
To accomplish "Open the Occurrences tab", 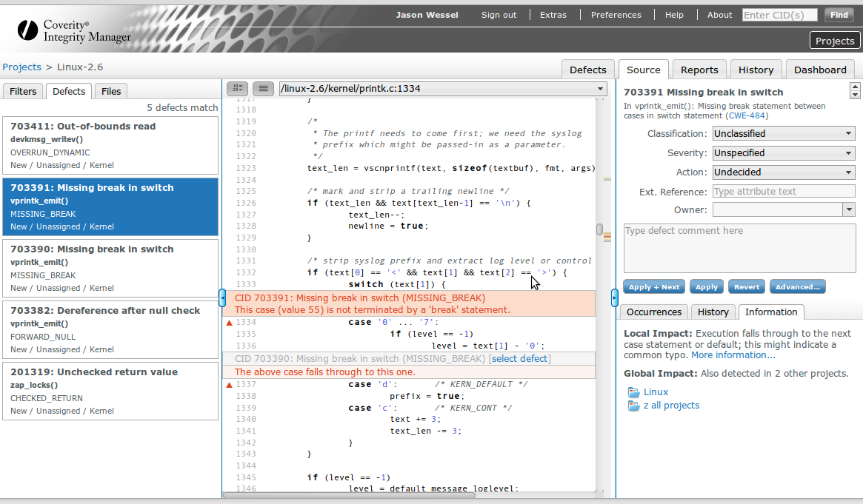I will pyautogui.click(x=654, y=312).
